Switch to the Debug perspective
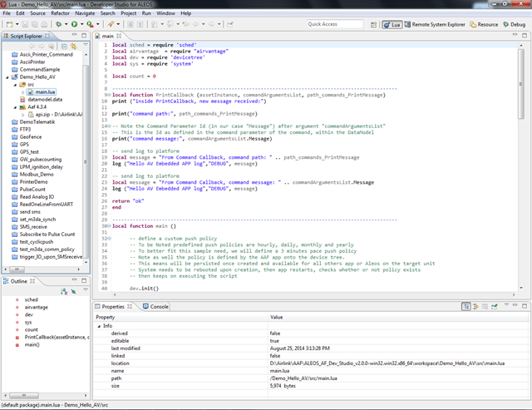This screenshot has height=410, width=532. point(514,25)
